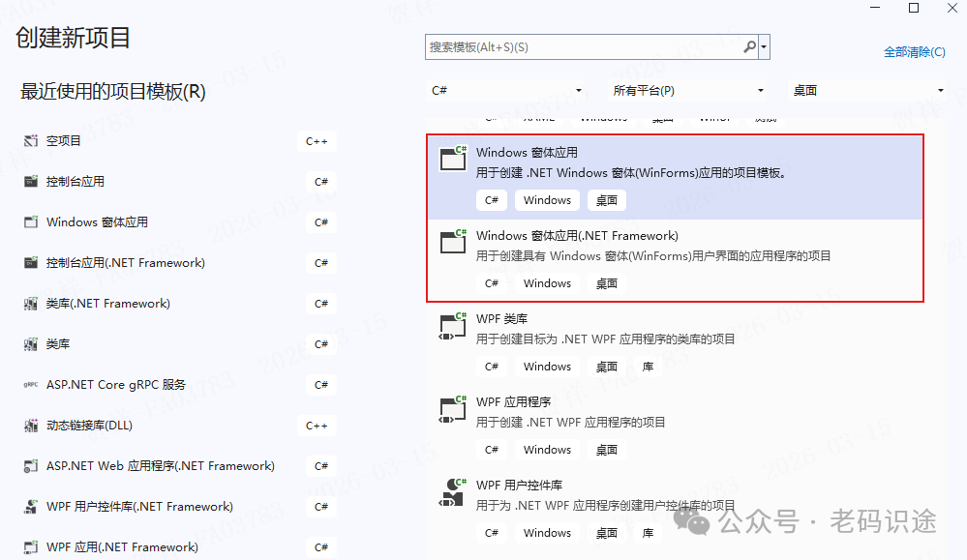Click the Windows 窗体应用(.NET Framework) template icon

[453, 242]
